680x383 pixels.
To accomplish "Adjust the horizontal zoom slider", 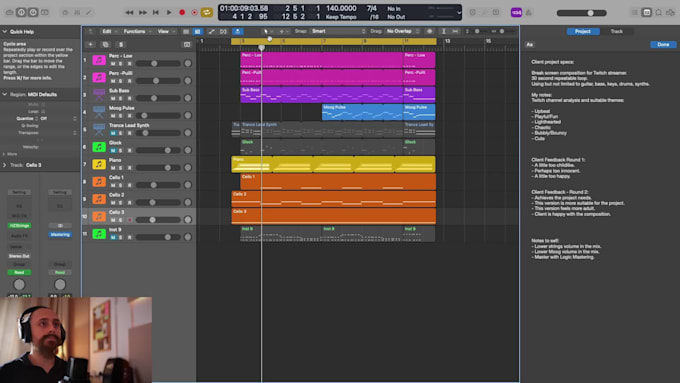I will [502, 31].
